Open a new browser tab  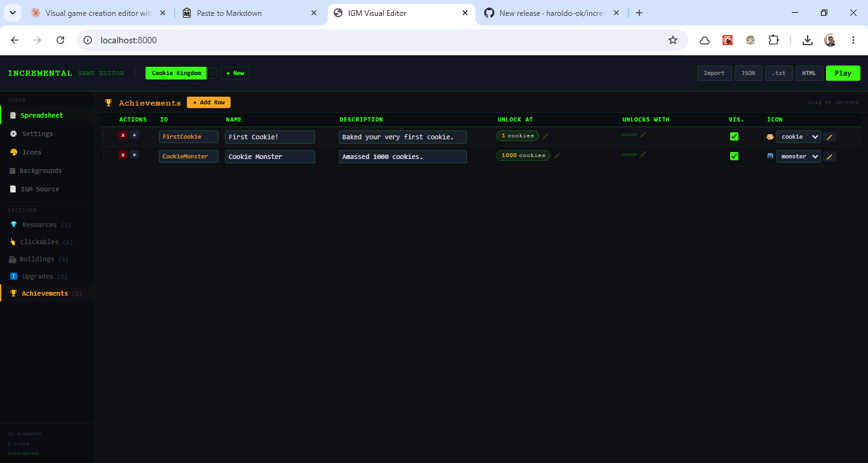click(x=639, y=13)
